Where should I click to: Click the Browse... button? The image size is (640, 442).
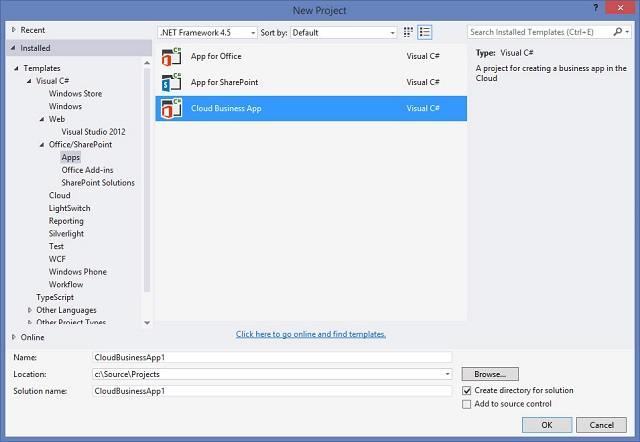pyautogui.click(x=490, y=374)
